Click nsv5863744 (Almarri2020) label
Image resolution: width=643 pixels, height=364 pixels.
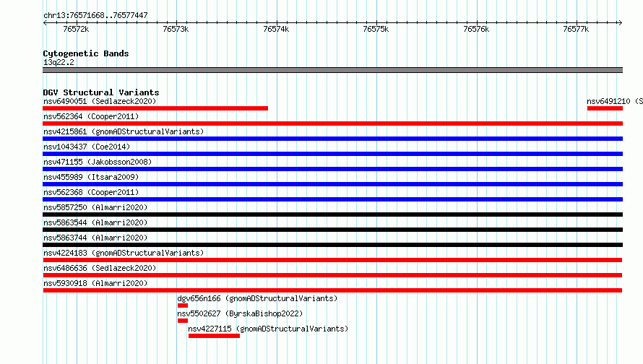tap(95, 238)
